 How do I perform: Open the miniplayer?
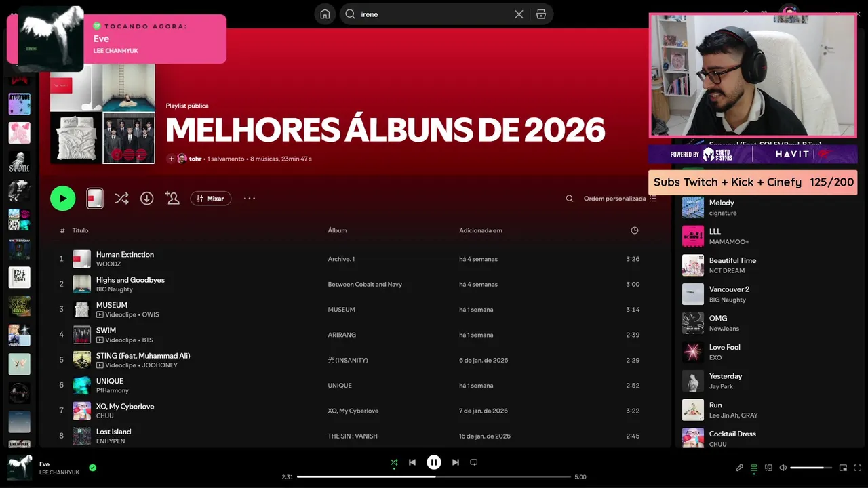(844, 468)
